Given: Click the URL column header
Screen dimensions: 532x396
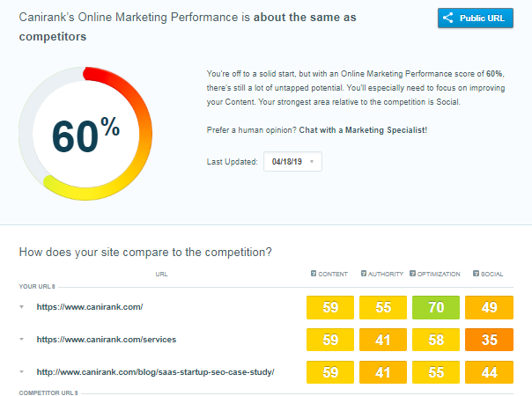Looking at the screenshot, I should click(x=161, y=274).
